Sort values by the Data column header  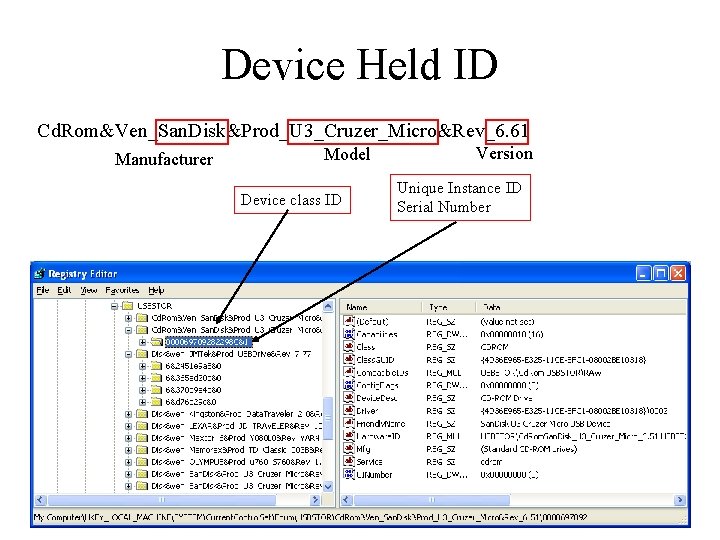pyautogui.click(x=581, y=307)
